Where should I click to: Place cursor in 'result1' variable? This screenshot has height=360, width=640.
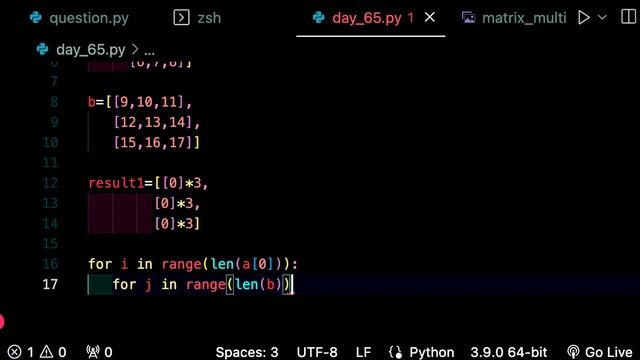tap(116, 183)
